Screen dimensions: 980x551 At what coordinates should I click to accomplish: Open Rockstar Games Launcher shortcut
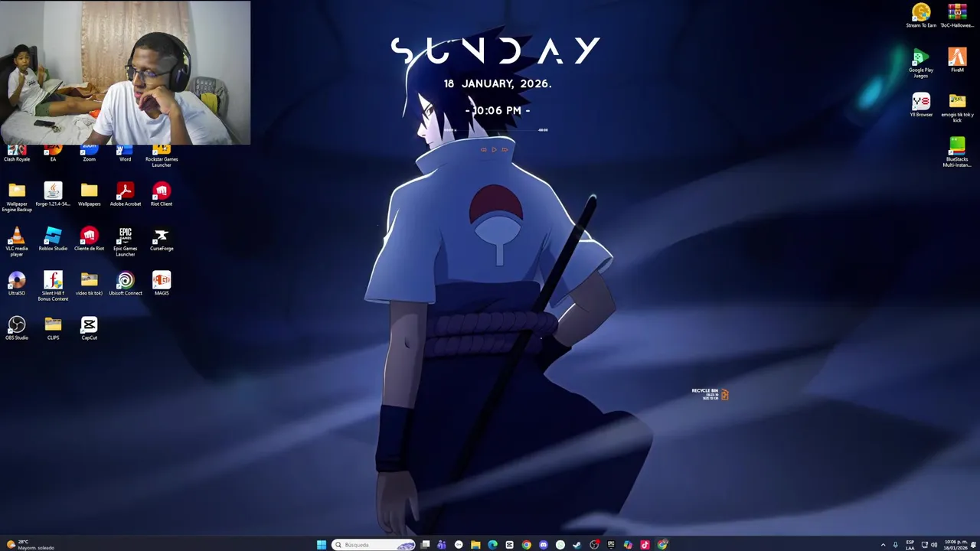162,155
